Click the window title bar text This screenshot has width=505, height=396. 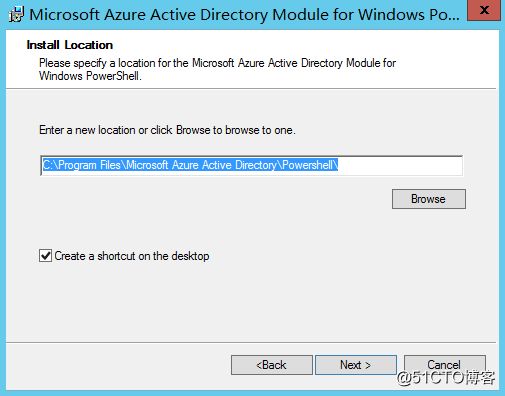click(244, 15)
